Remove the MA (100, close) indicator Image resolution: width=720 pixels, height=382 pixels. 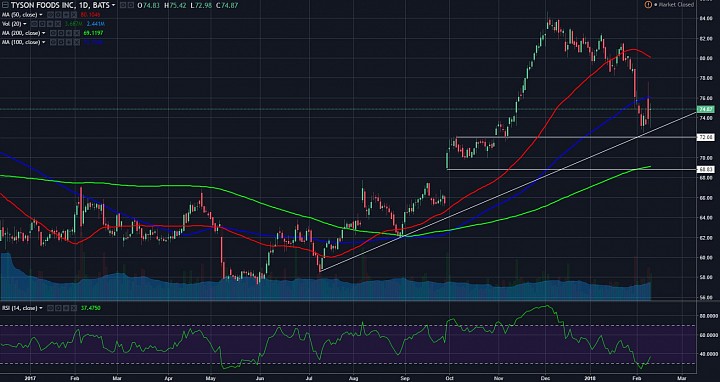coord(76,42)
